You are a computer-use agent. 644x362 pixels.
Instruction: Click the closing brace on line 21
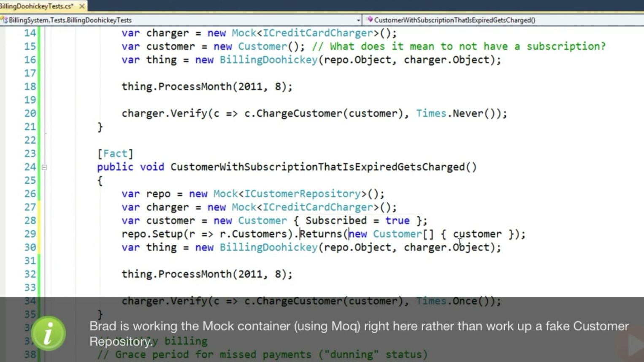pos(100,127)
